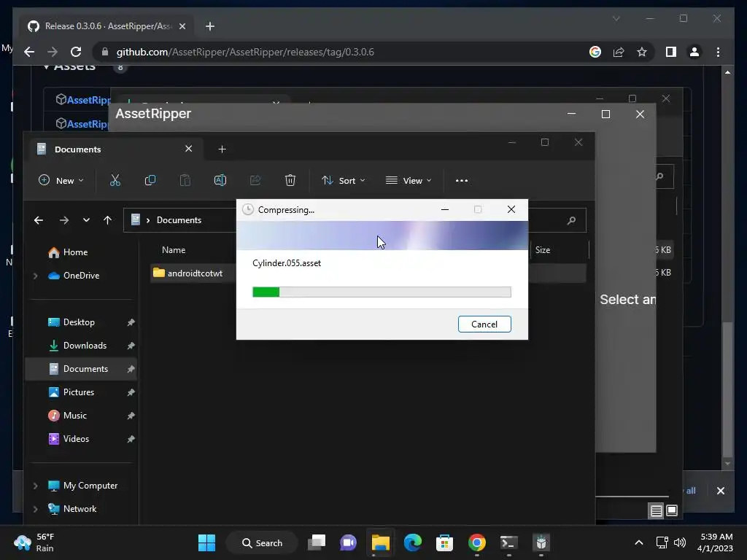Go back in File Explorer
Screen dimensions: 747x560
(x=39, y=220)
